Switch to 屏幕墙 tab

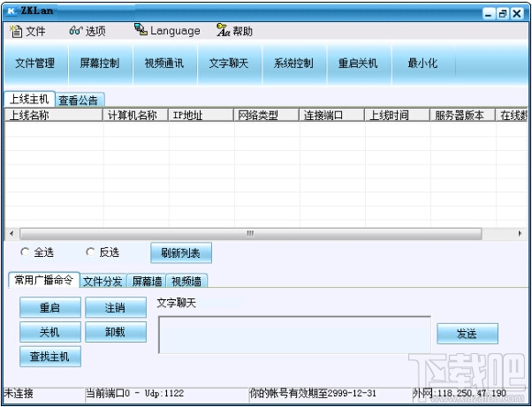[x=147, y=282]
